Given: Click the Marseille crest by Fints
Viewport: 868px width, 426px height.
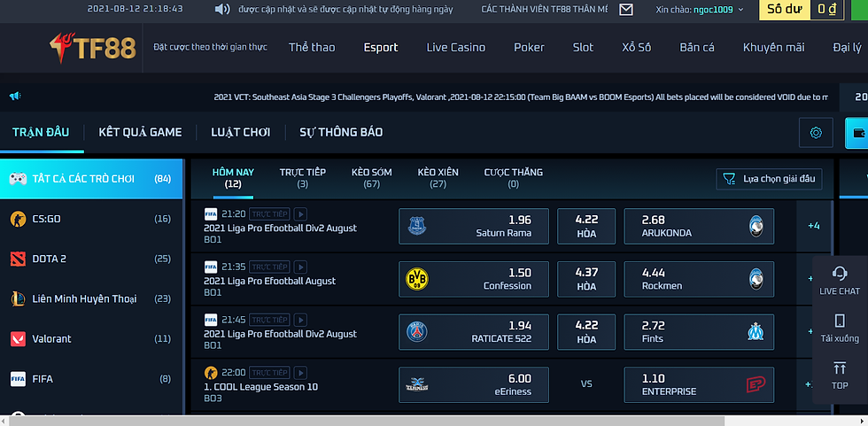Looking at the screenshot, I should [756, 332].
